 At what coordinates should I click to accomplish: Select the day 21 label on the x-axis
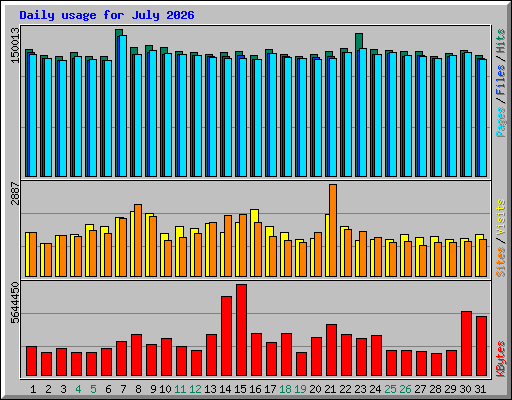[330, 389]
